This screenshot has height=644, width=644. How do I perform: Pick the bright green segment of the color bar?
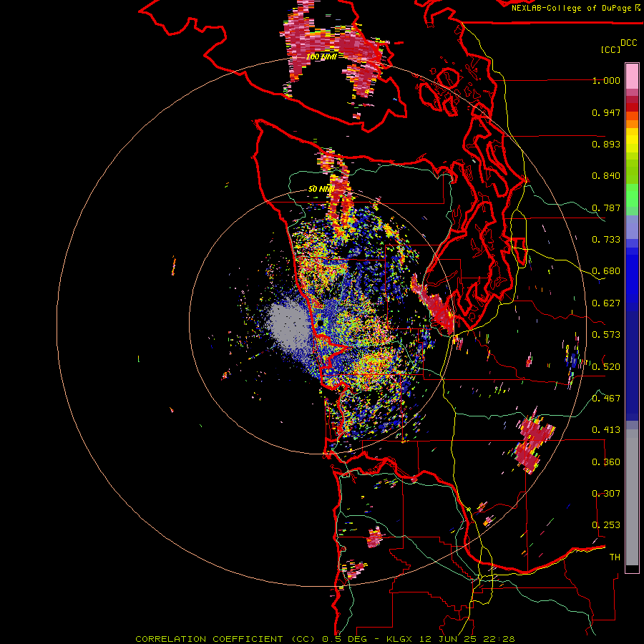[x=632, y=195]
